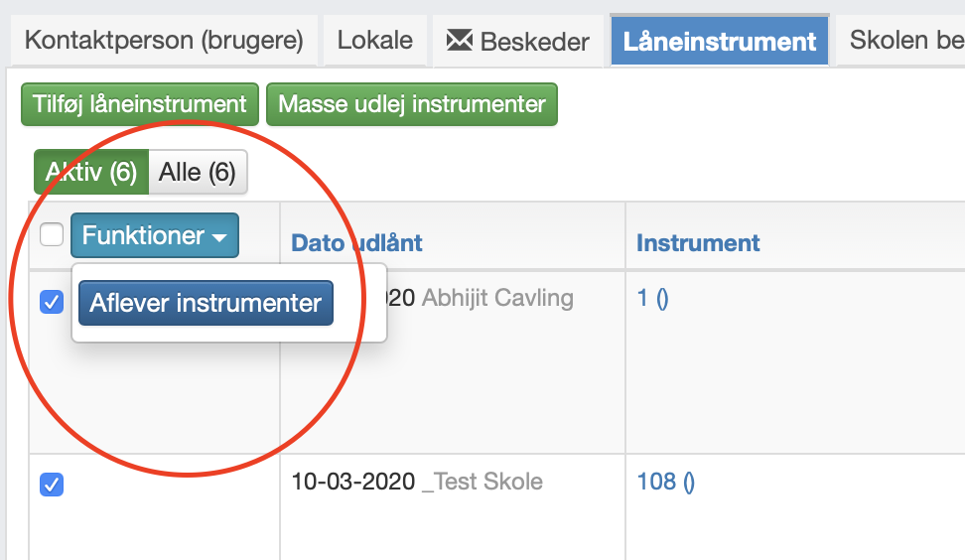Toggle the select-all checkbox beside Funktioner
This screenshot has width=965, height=560.
(x=52, y=234)
